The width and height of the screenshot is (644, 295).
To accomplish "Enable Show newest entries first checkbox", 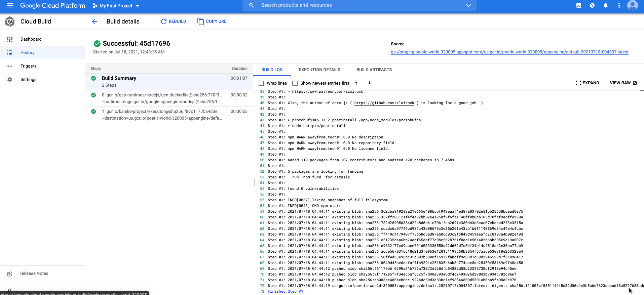I will click(295, 83).
